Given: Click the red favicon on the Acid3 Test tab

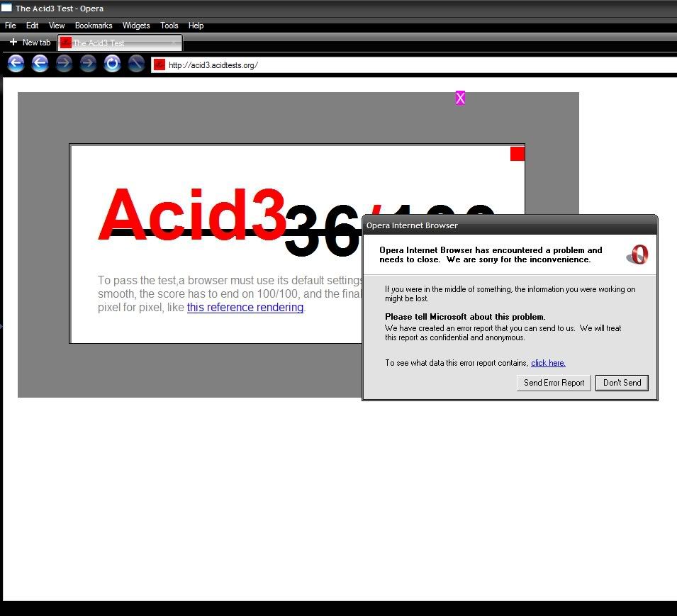Looking at the screenshot, I should point(66,43).
